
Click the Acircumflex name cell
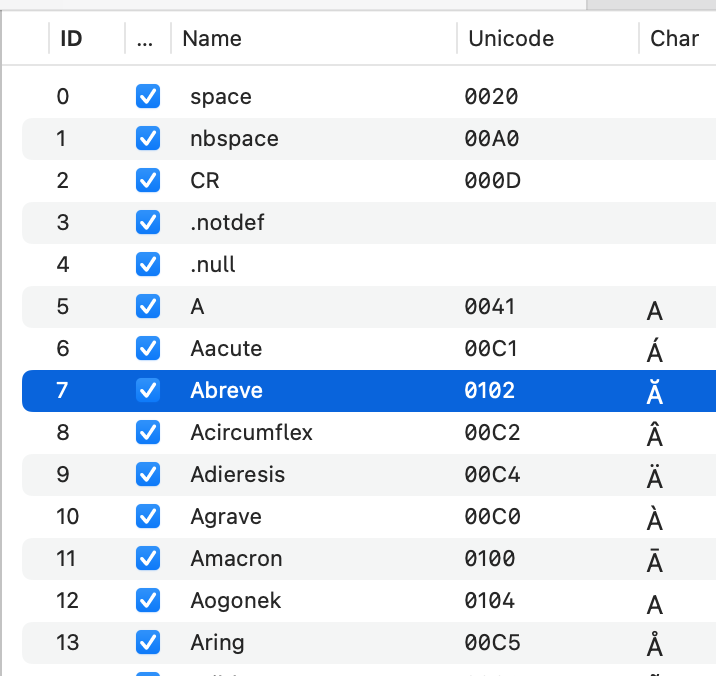tap(251, 433)
